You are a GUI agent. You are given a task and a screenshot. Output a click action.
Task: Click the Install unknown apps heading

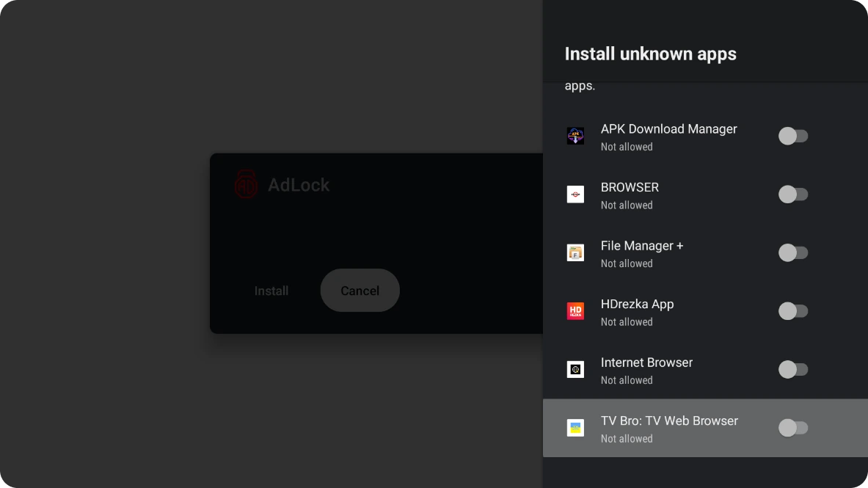[x=650, y=54]
